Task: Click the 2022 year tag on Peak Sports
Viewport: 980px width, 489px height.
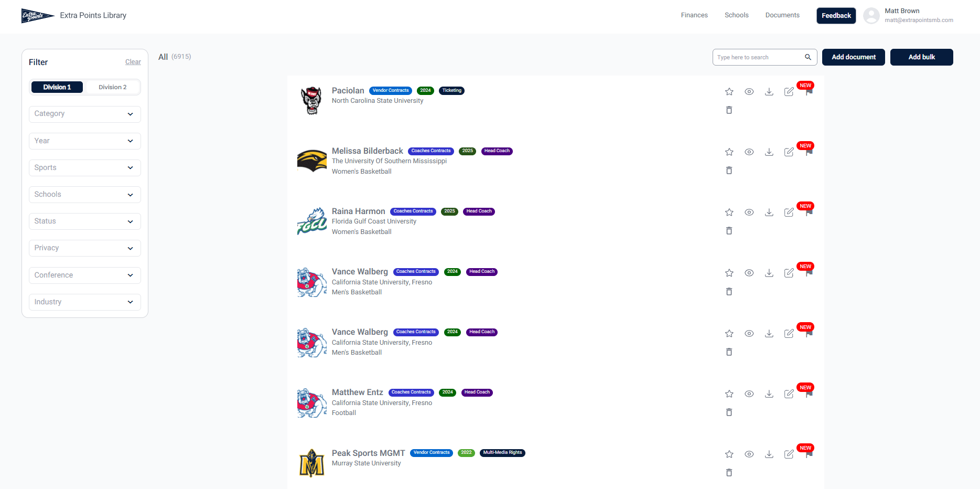Action: tap(466, 453)
